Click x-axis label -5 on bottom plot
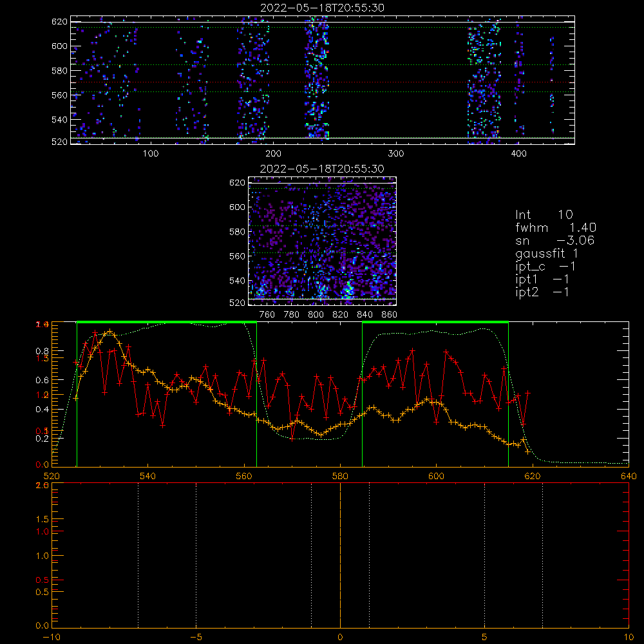 196,638
